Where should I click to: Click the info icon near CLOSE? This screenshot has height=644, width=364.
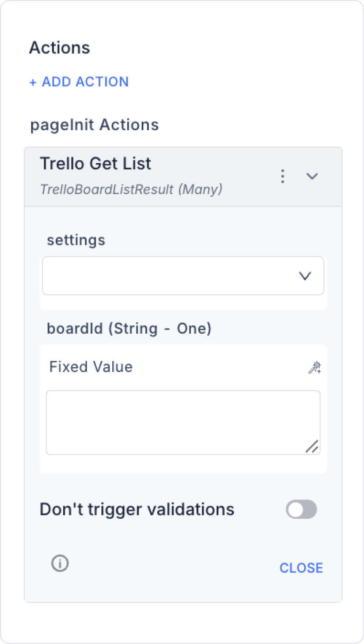pos(60,563)
